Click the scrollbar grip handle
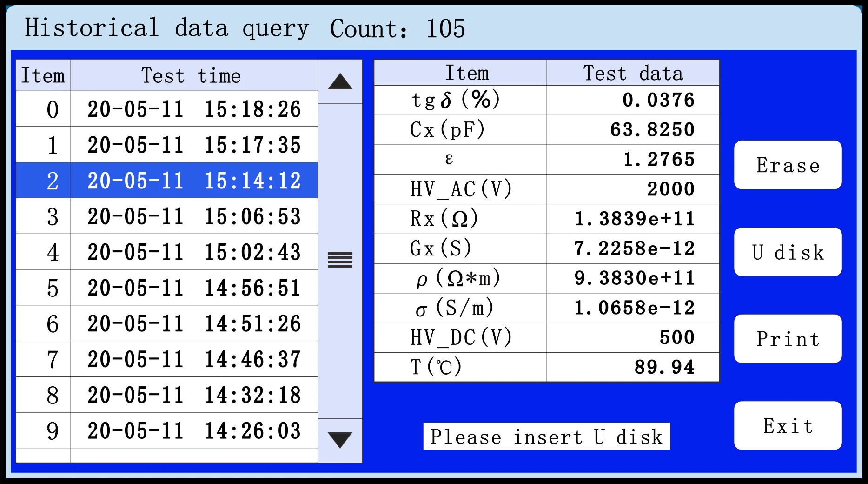Viewport: 868px width, 484px height. pyautogui.click(x=340, y=260)
